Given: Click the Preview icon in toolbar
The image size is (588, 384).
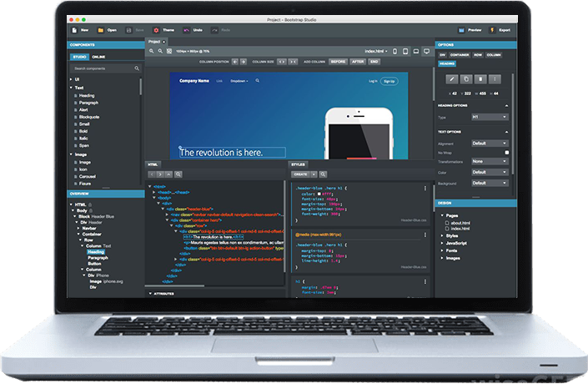Looking at the screenshot, I should point(461,29).
